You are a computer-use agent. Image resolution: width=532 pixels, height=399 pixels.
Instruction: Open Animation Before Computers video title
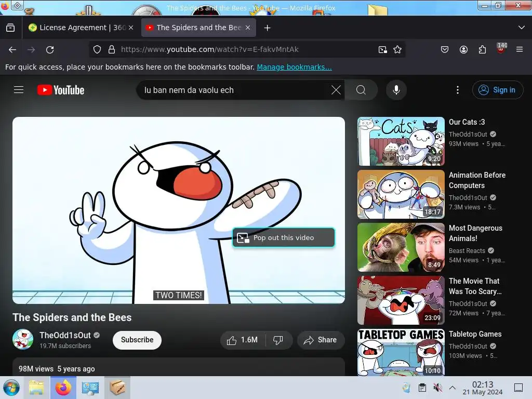pos(477,180)
